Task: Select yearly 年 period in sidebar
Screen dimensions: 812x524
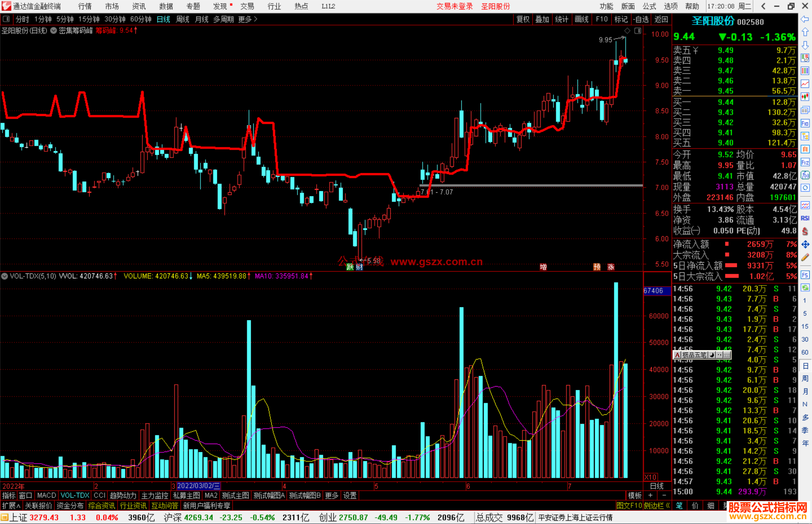Action: tap(805, 443)
